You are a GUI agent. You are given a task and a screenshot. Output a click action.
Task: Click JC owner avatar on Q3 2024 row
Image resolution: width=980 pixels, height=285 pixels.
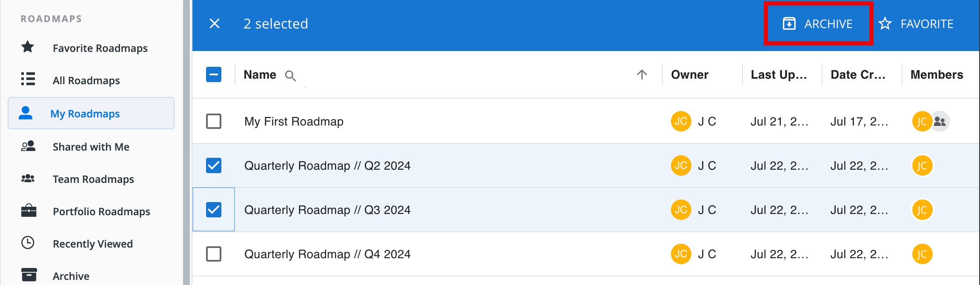pyautogui.click(x=681, y=209)
